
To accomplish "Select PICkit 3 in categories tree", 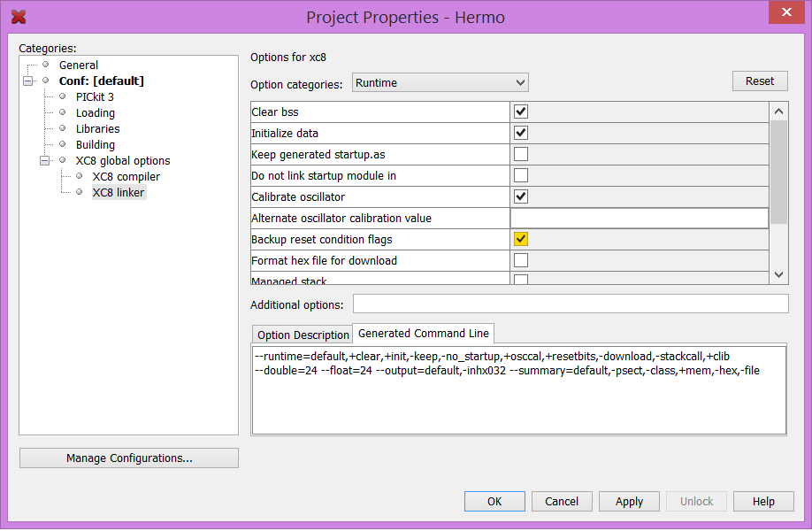I will (x=95, y=97).
